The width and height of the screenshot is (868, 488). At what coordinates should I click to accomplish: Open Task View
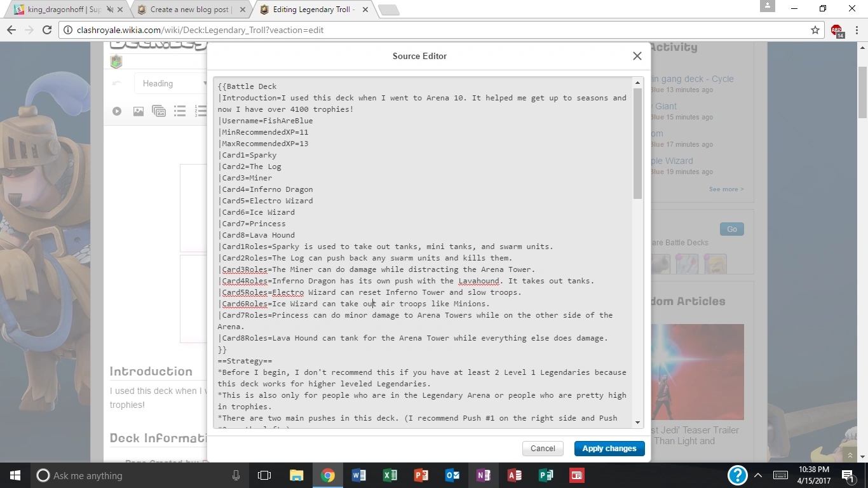click(264, 475)
